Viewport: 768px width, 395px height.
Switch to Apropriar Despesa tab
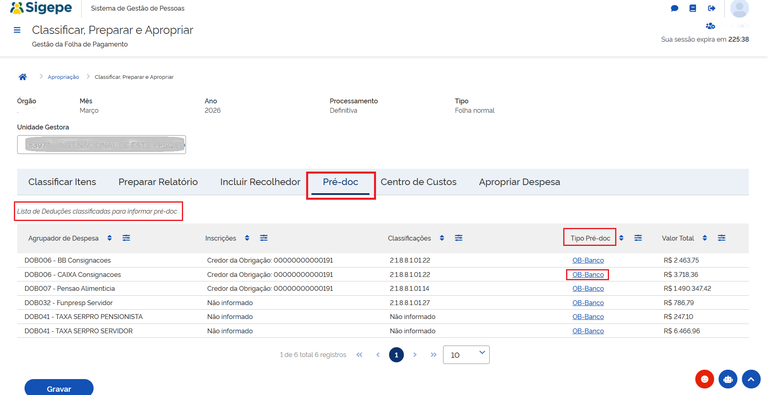520,182
